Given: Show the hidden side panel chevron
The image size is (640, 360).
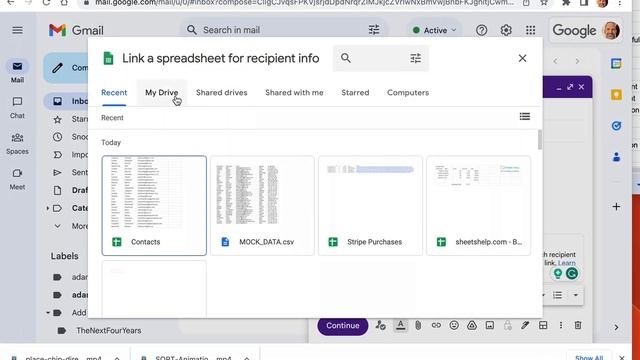Looking at the screenshot, I should (616, 327).
